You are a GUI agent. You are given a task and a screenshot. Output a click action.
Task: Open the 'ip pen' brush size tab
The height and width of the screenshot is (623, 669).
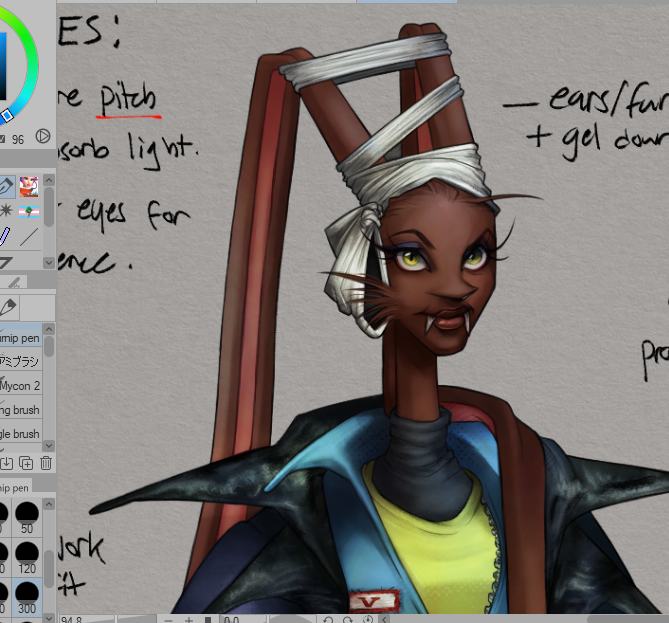[15, 488]
